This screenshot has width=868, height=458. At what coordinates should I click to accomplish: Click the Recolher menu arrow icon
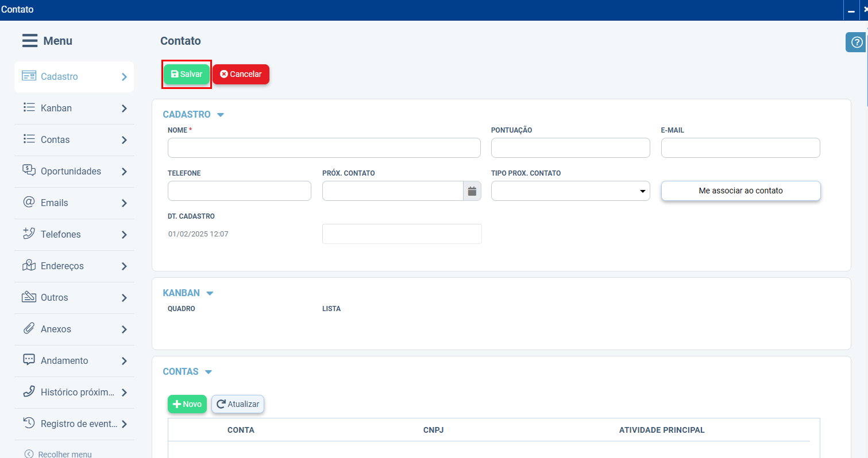click(x=29, y=454)
